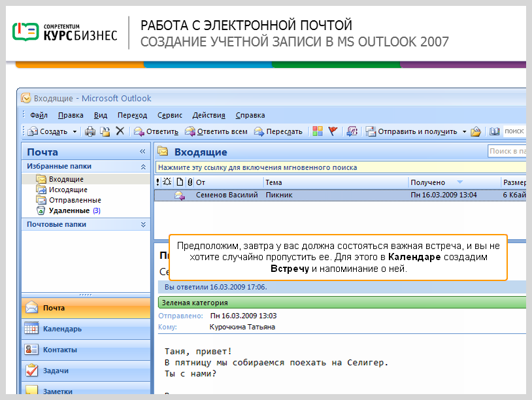532x400 pixels.
Task: Open the dropdown arrow next to Создать
Action: [75, 131]
